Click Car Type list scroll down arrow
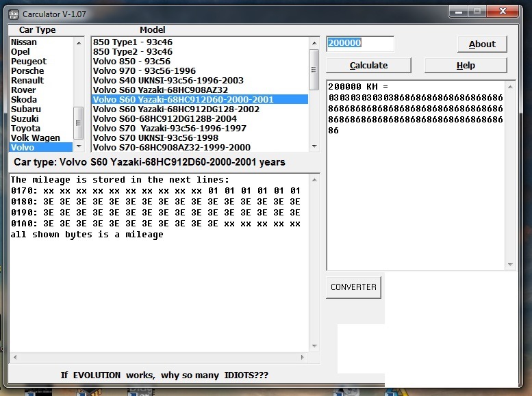 [x=79, y=146]
